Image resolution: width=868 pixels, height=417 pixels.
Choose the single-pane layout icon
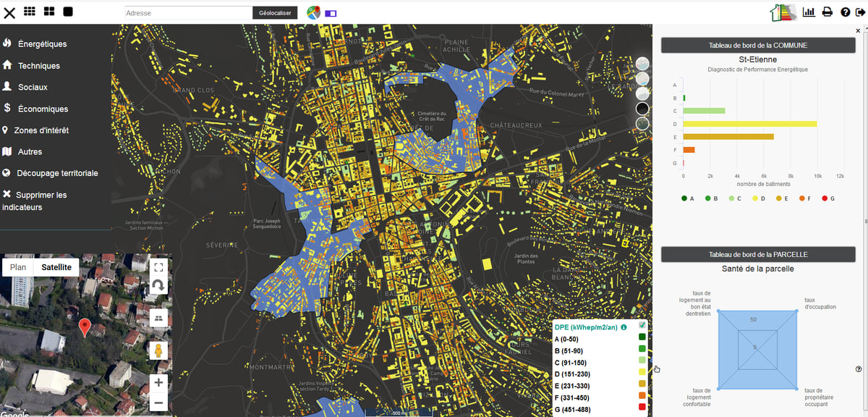[68, 12]
